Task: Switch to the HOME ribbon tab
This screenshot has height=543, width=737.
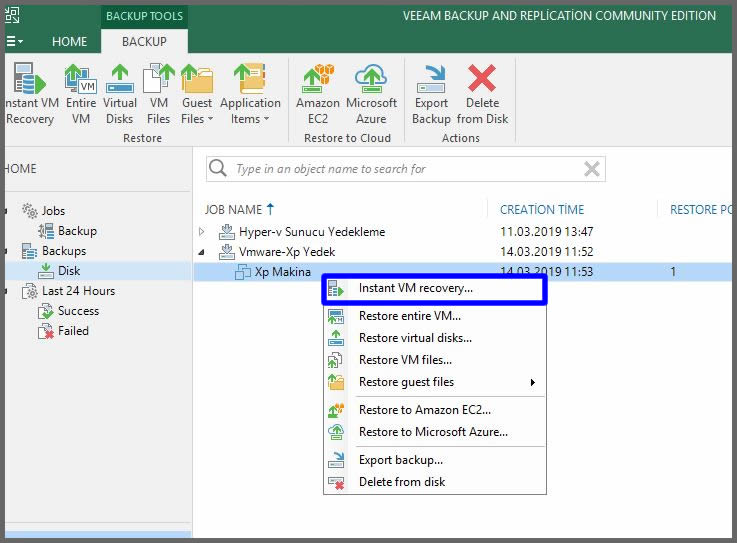Action: point(70,41)
